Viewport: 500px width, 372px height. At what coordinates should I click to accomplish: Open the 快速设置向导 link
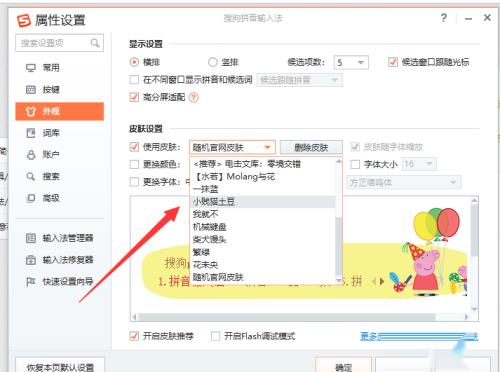click(x=68, y=281)
